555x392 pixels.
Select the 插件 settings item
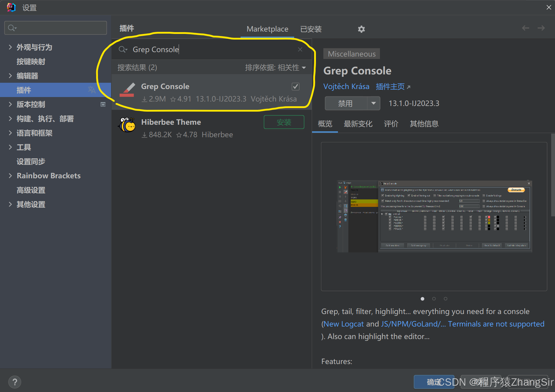55,90
